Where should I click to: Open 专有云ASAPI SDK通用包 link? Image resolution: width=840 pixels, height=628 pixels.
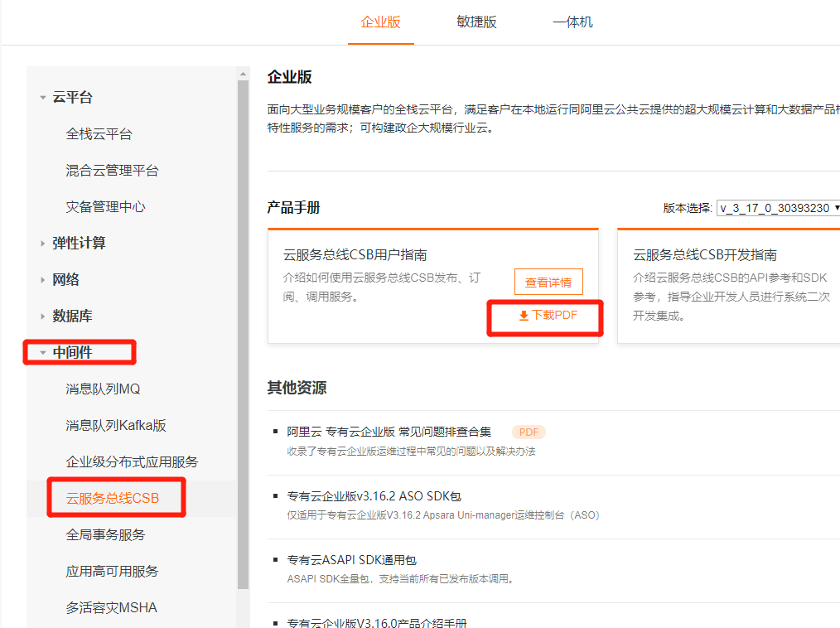pos(351,560)
